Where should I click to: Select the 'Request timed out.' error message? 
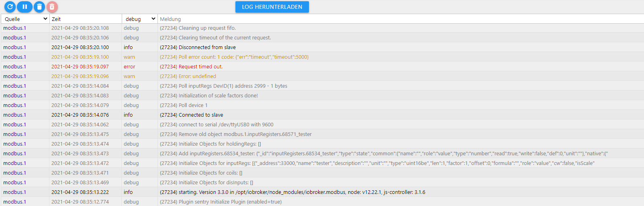tap(191, 66)
